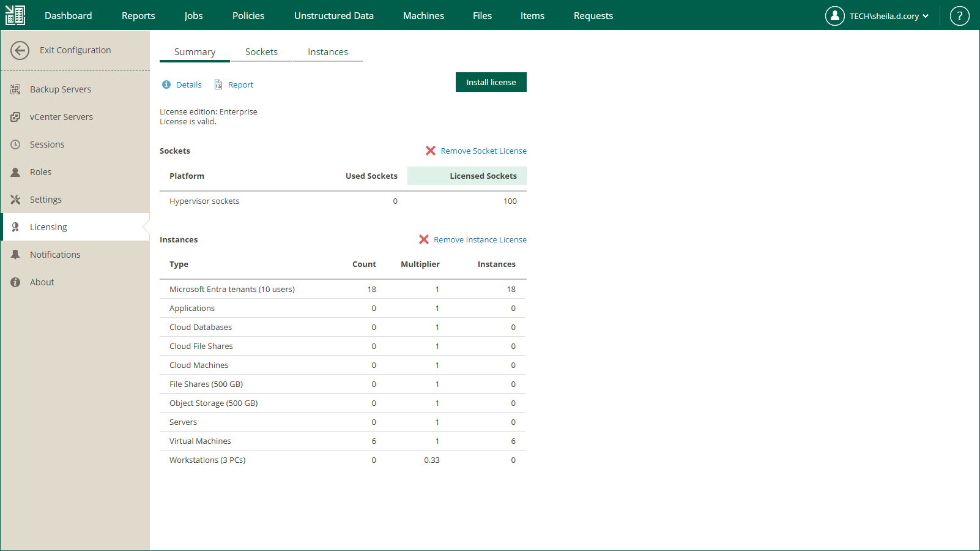Open the Roles section in sidebar
The width and height of the screenshot is (980, 551).
tap(40, 172)
